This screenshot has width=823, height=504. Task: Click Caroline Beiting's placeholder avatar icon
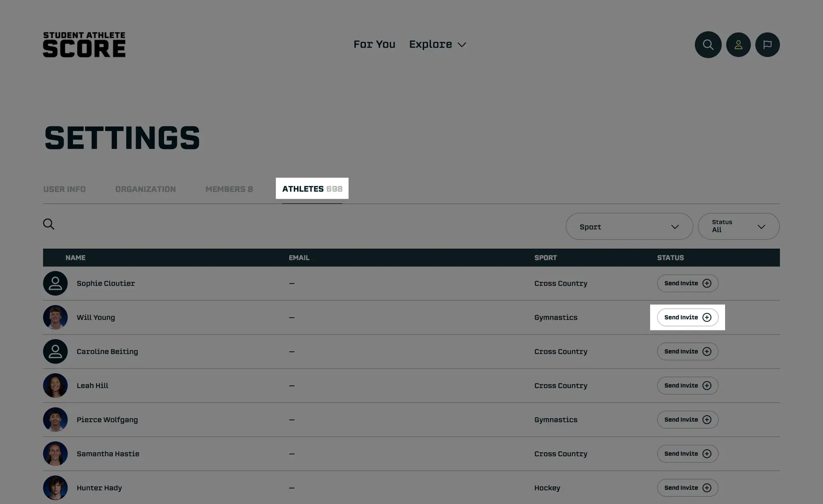(55, 351)
